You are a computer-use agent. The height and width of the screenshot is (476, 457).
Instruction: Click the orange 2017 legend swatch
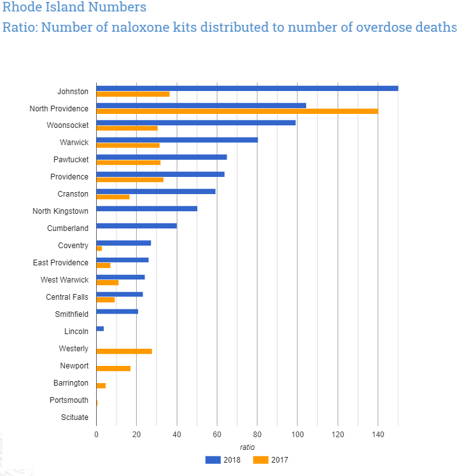tap(260, 460)
